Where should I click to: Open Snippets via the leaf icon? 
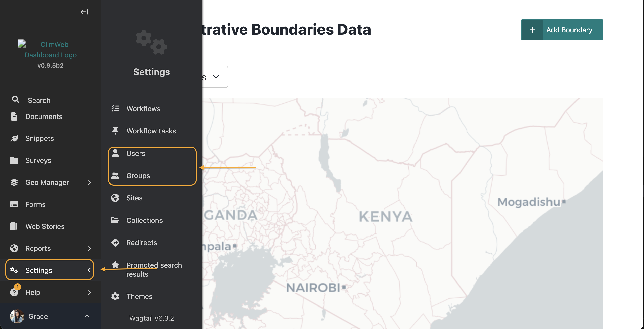pyautogui.click(x=14, y=138)
